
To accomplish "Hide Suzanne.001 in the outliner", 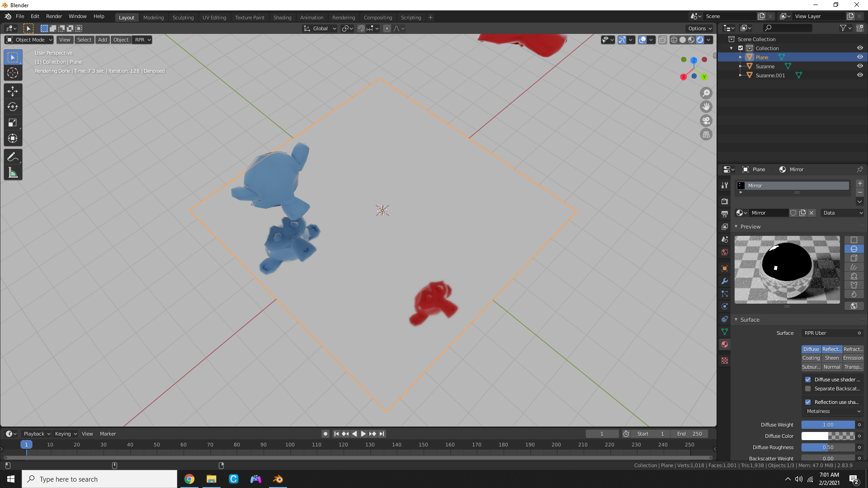I will [x=860, y=75].
